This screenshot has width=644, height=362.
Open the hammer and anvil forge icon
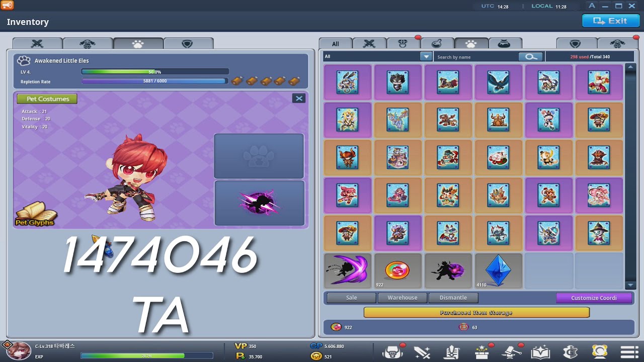512,351
